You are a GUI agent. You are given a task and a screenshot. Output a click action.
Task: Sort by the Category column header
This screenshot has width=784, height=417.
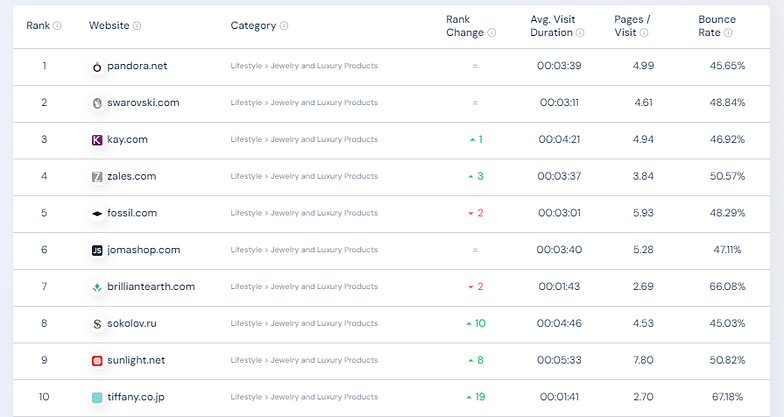pos(253,26)
